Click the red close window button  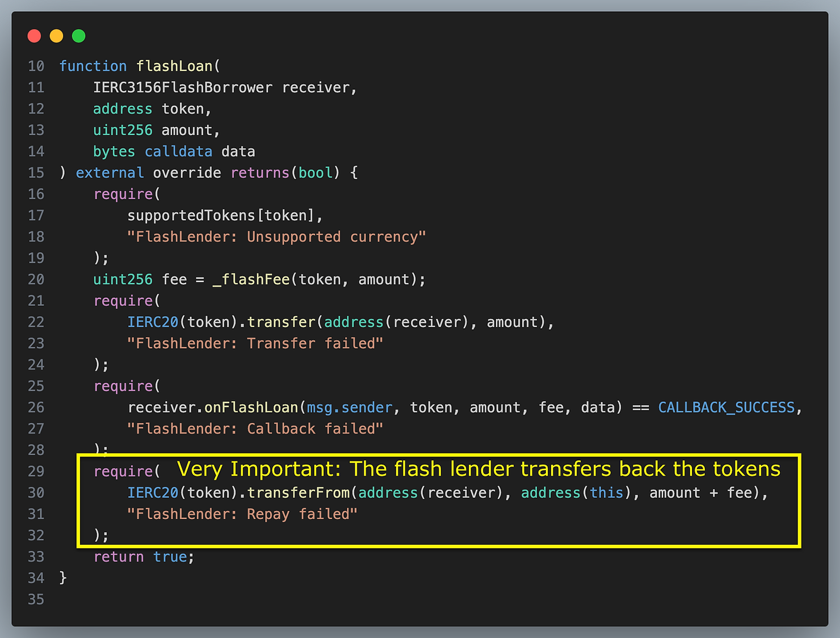pyautogui.click(x=34, y=36)
